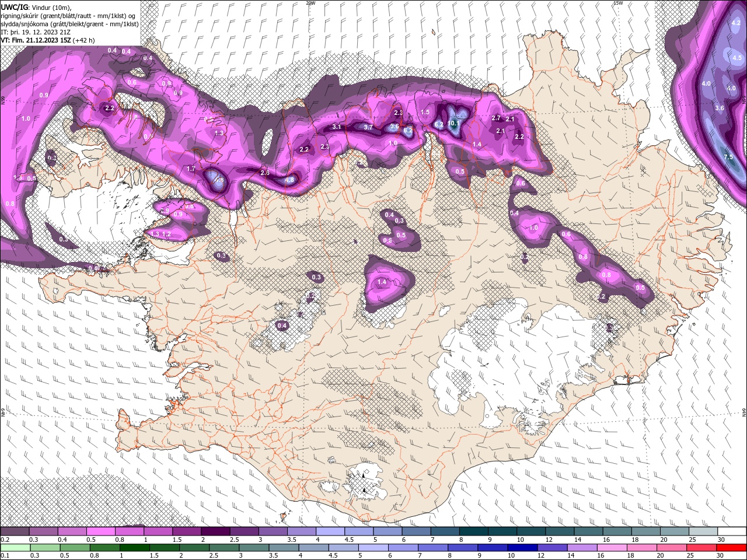Pick the red 30 swatch in rain legend
Viewport: 747px width, 560px height.
coord(732,548)
